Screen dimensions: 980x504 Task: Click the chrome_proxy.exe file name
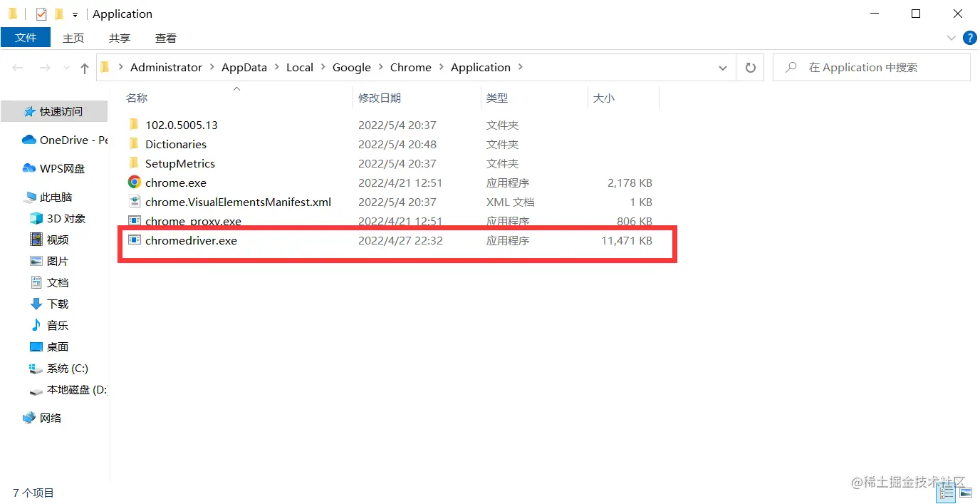pyautogui.click(x=193, y=221)
